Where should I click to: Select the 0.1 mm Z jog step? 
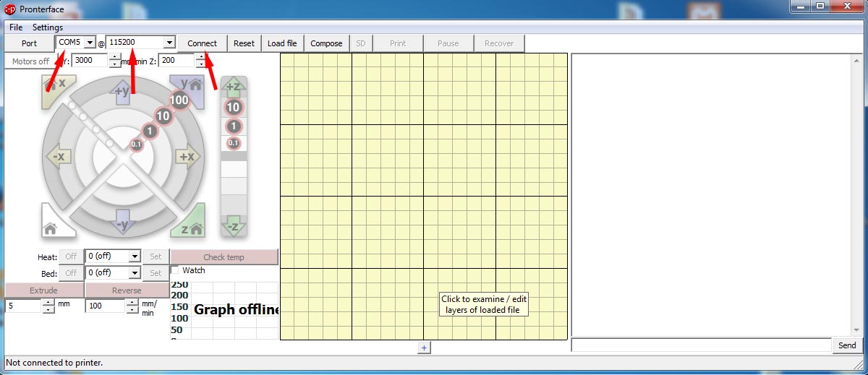pyautogui.click(x=233, y=143)
